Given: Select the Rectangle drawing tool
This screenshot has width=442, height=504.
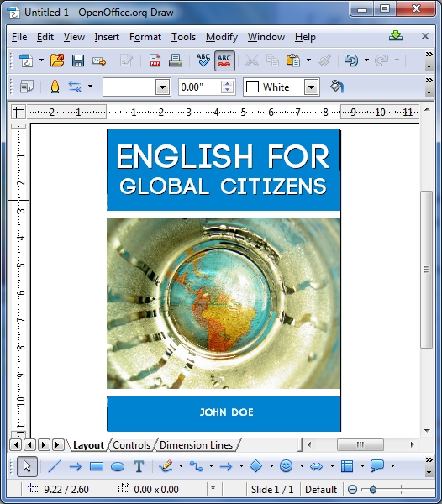Looking at the screenshot, I should 97,466.
